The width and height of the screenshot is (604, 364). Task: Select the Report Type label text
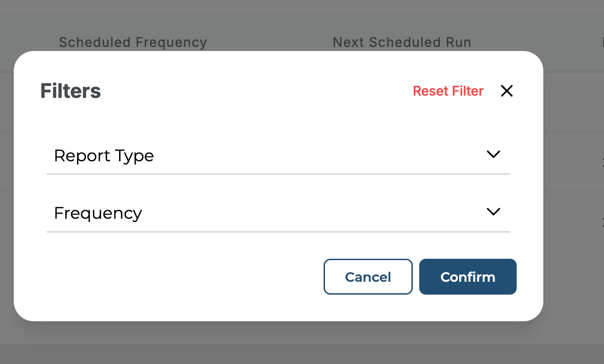[104, 156]
